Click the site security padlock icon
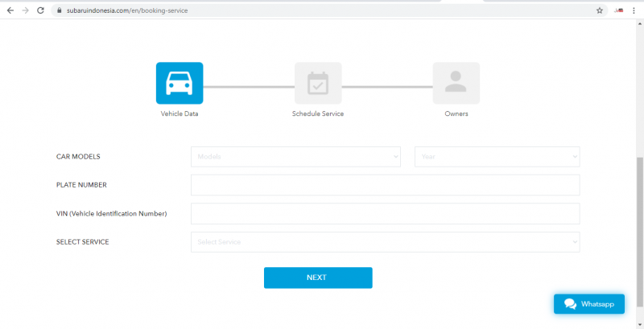This screenshot has height=329, width=644. click(x=58, y=10)
